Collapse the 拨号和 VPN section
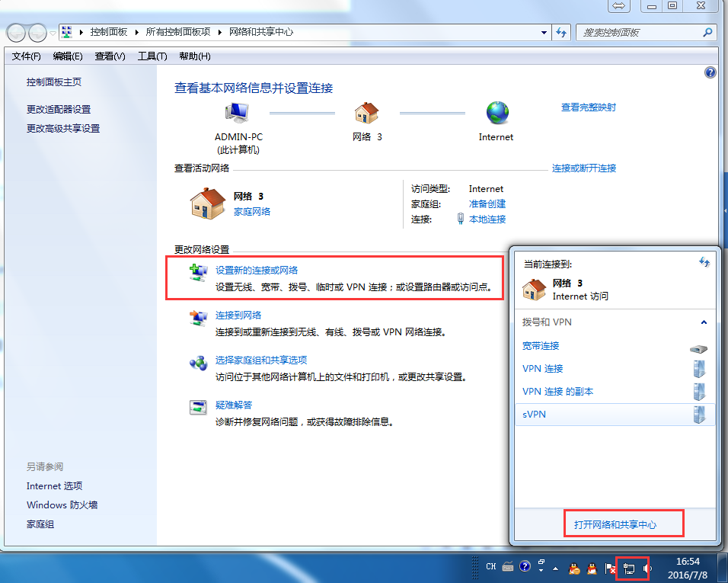This screenshot has height=583, width=728. 704,322
